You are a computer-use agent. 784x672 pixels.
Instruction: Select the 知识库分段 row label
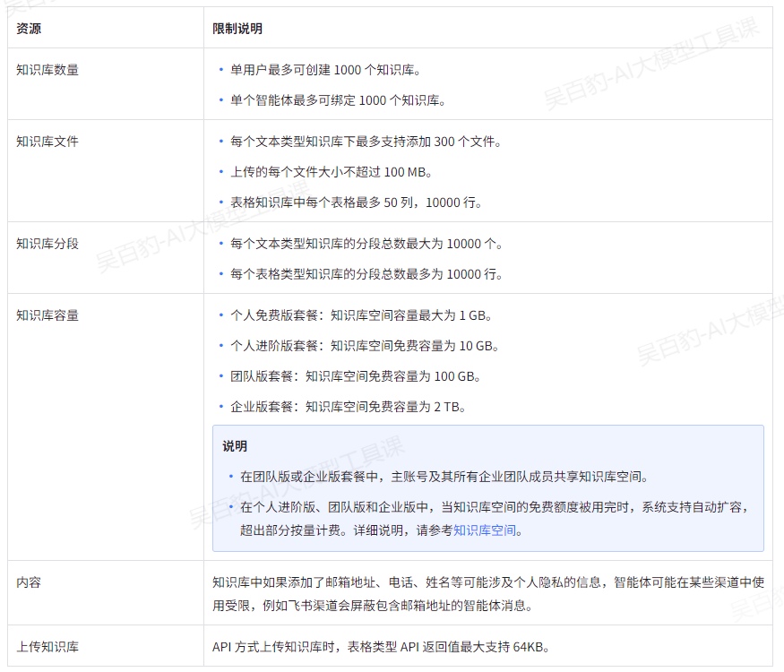(47, 244)
